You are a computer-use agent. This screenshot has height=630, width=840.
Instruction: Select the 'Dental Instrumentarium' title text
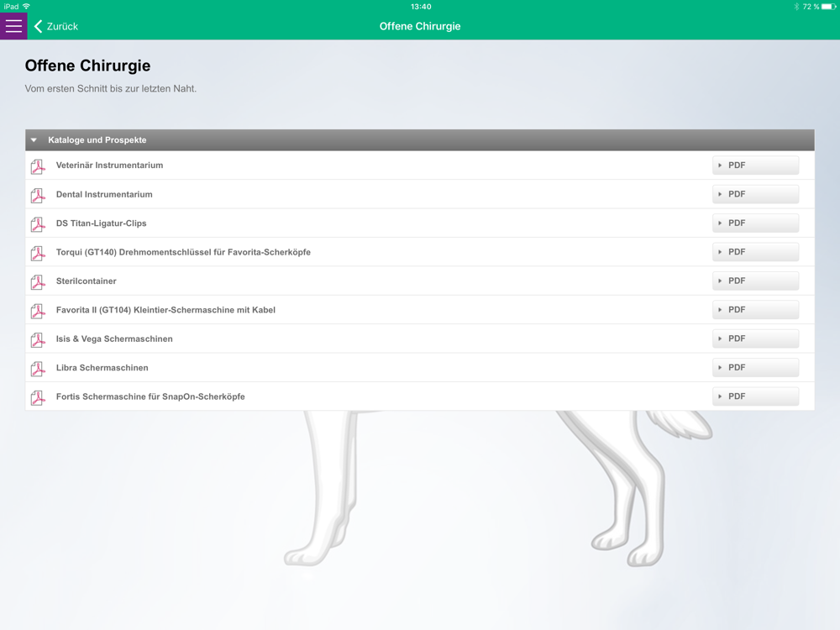tap(104, 194)
